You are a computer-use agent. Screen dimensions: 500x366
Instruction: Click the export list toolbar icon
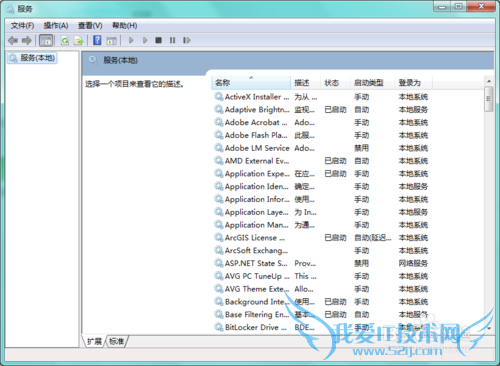(79, 41)
